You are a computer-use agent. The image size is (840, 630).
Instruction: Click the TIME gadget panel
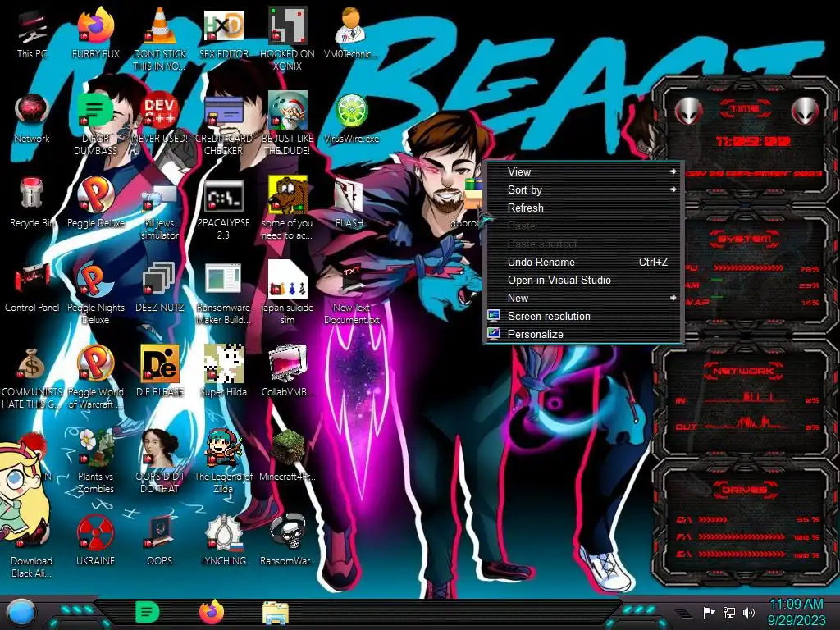(x=746, y=140)
